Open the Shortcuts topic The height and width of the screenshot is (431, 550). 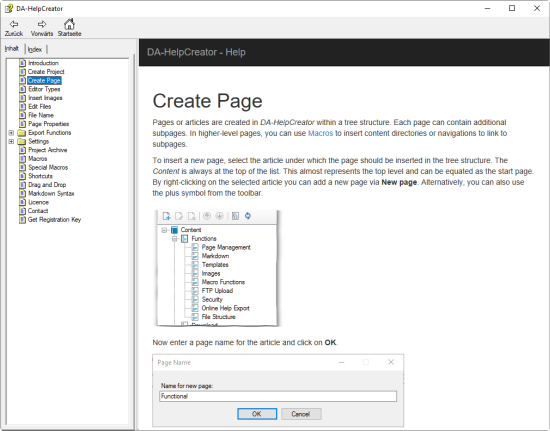click(40, 176)
